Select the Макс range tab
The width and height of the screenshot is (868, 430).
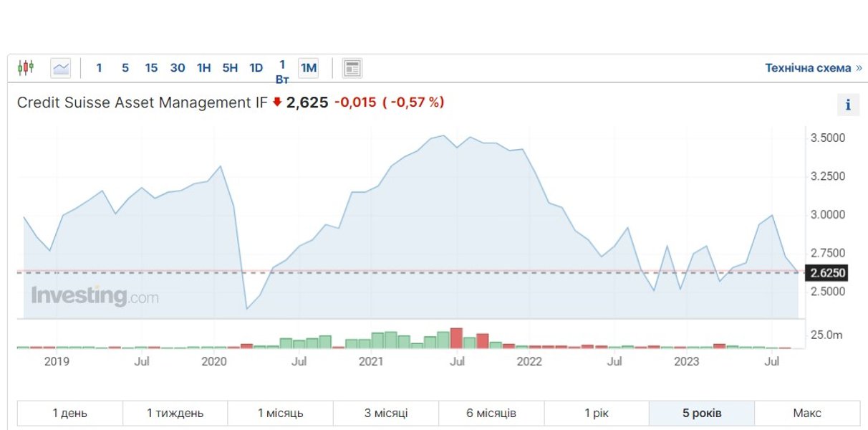click(807, 414)
